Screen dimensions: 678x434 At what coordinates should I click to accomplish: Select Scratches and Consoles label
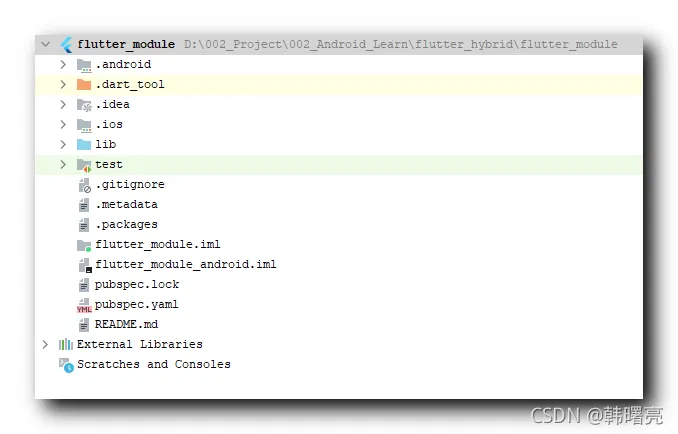154,364
